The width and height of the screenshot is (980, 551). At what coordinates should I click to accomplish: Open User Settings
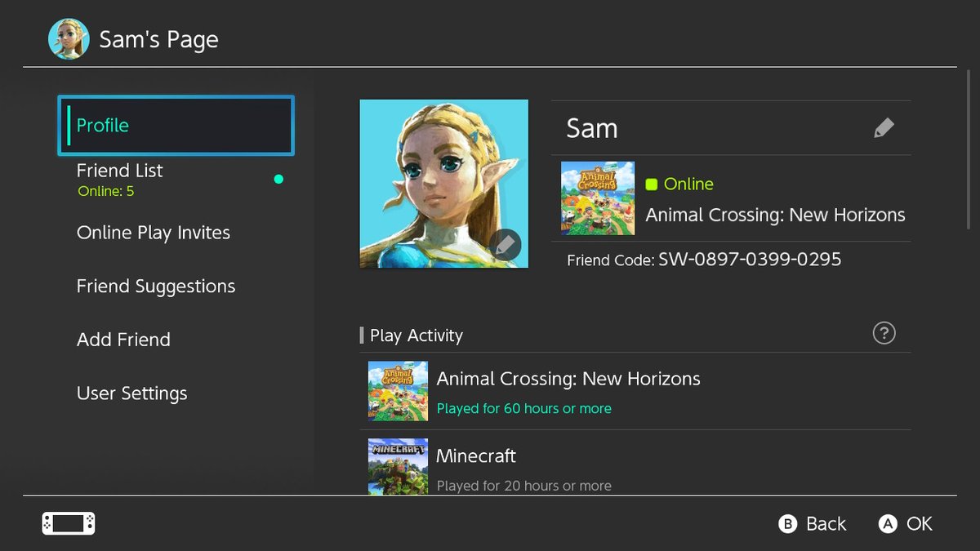132,393
